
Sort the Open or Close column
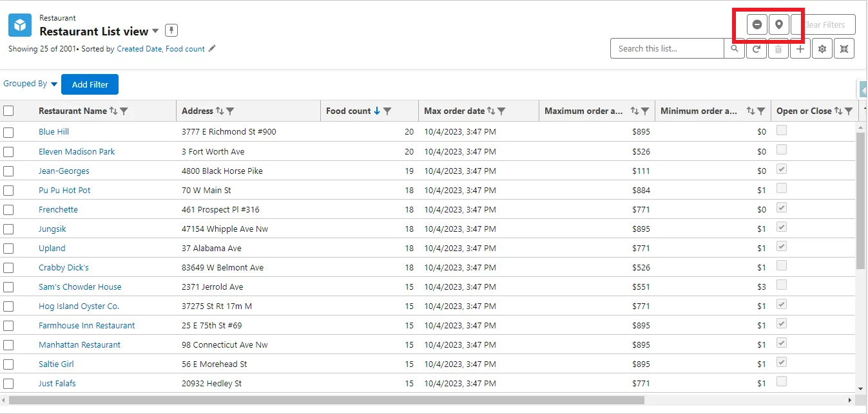click(x=838, y=111)
